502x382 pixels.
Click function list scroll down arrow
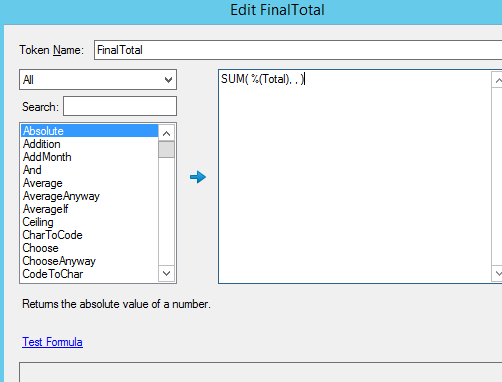click(x=166, y=274)
